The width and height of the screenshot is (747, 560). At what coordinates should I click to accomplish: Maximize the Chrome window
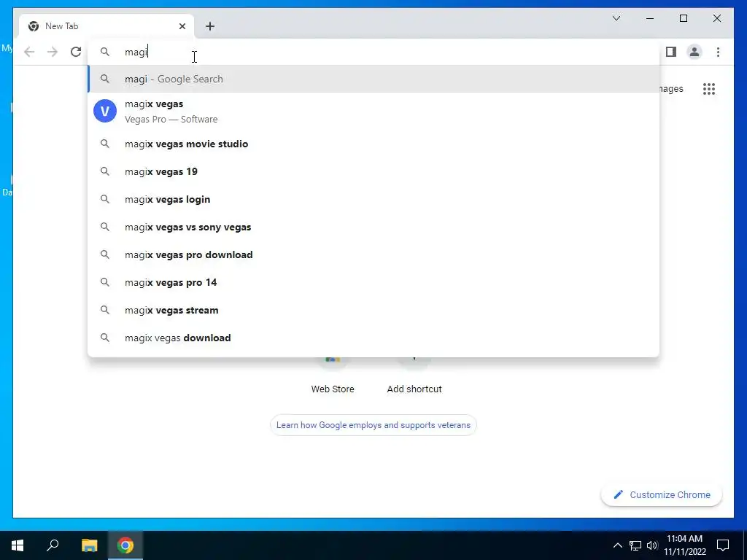(683, 18)
